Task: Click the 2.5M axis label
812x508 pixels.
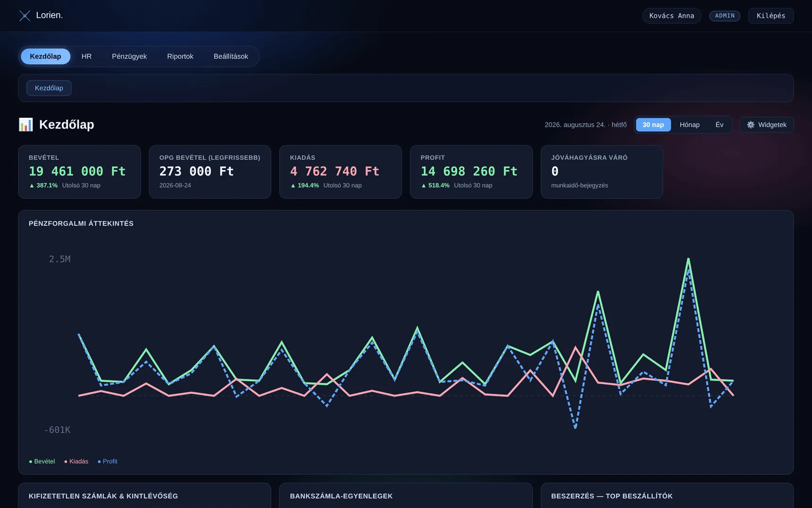Action: pyautogui.click(x=60, y=259)
